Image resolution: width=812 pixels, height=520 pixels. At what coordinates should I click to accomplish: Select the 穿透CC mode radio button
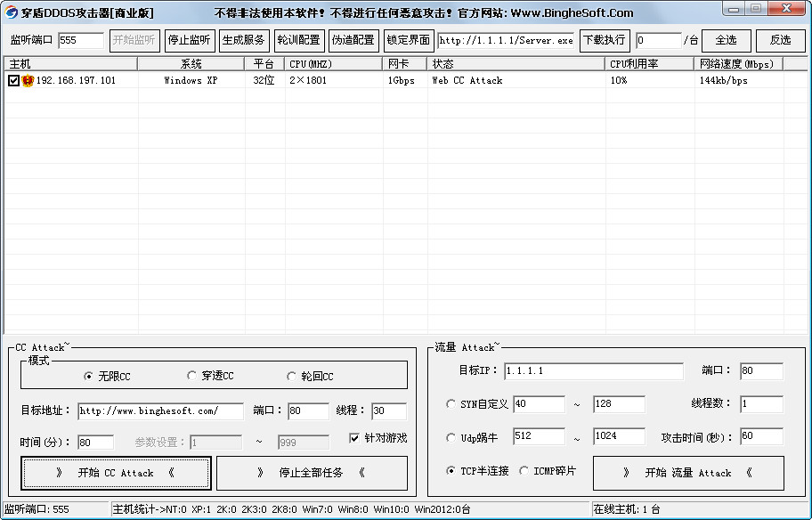[x=191, y=376]
